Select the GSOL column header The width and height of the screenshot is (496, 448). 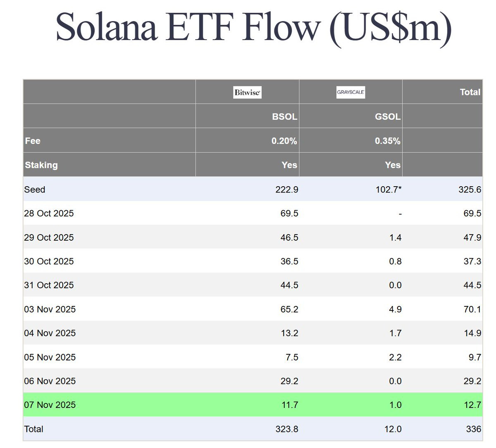click(x=387, y=116)
